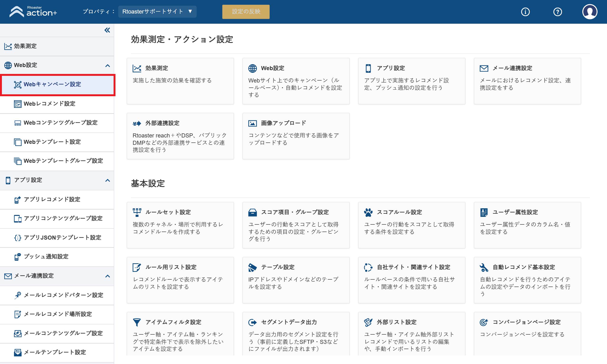Screen dimensions: 607x364
Task: Click the プッシュ通知設定 icon in sidebar
Action: [x=18, y=257]
